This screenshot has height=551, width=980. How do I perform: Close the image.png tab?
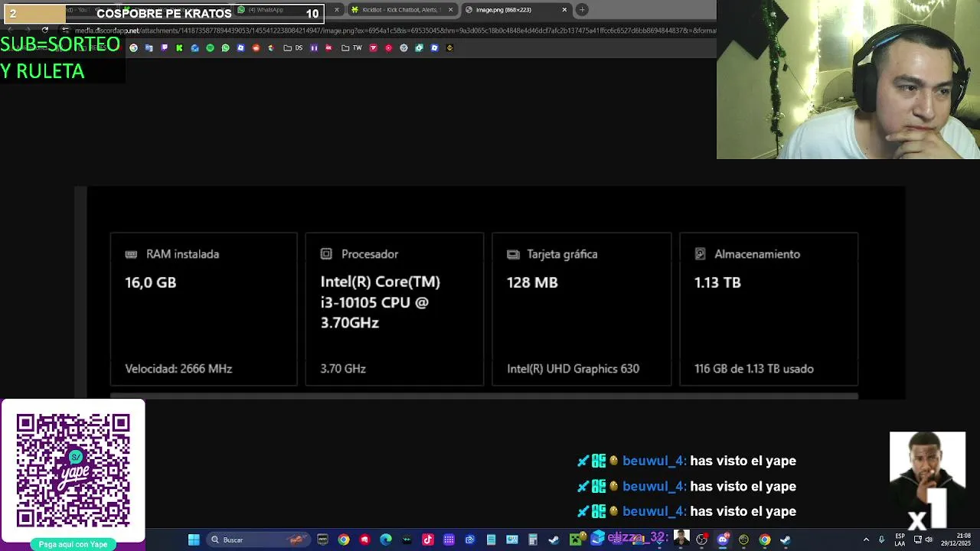[564, 10]
